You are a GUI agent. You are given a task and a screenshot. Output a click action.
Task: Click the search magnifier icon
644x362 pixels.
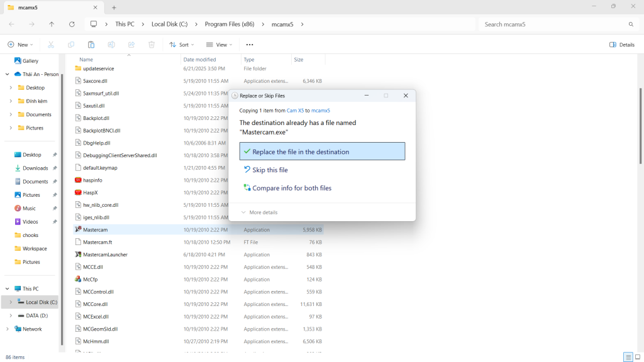[631, 25]
